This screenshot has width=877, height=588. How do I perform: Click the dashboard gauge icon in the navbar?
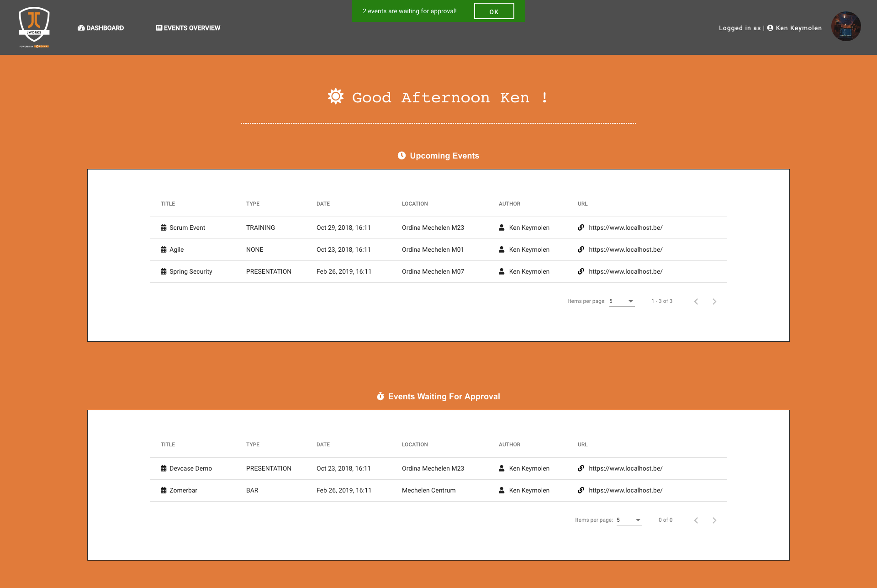tap(81, 28)
